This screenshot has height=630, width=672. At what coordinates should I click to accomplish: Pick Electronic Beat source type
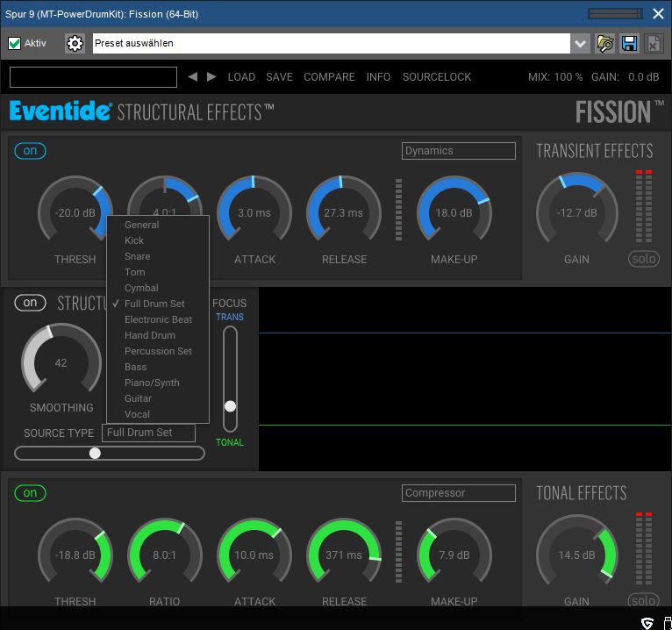point(158,319)
